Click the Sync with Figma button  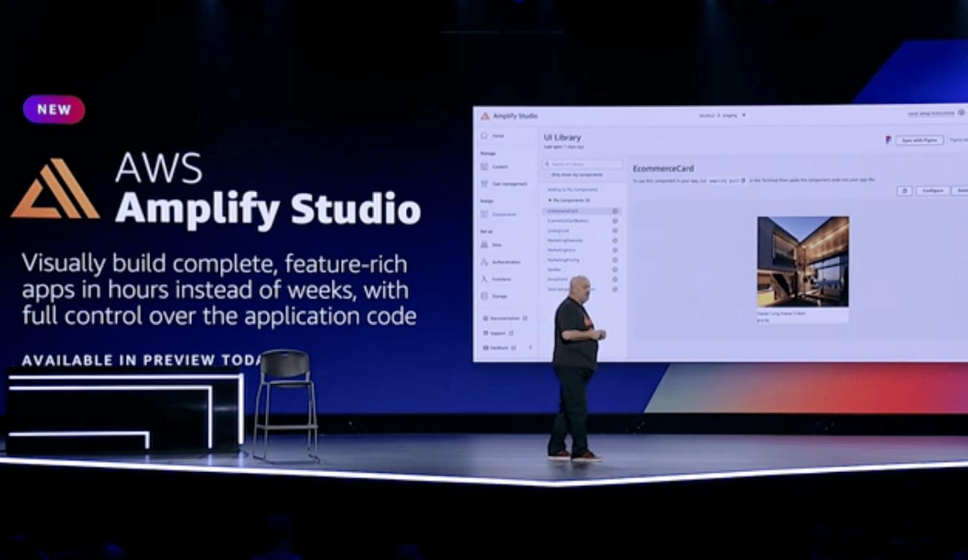[920, 140]
